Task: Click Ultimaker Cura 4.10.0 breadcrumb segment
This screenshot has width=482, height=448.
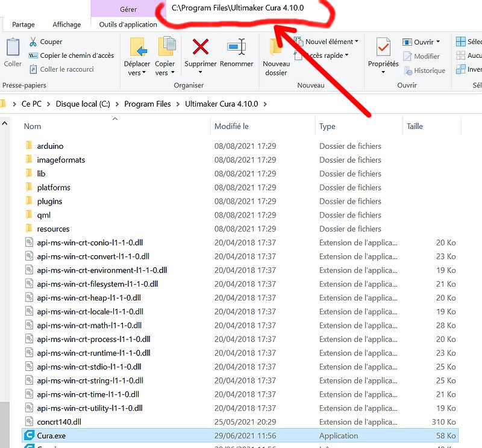Action: tap(221, 104)
